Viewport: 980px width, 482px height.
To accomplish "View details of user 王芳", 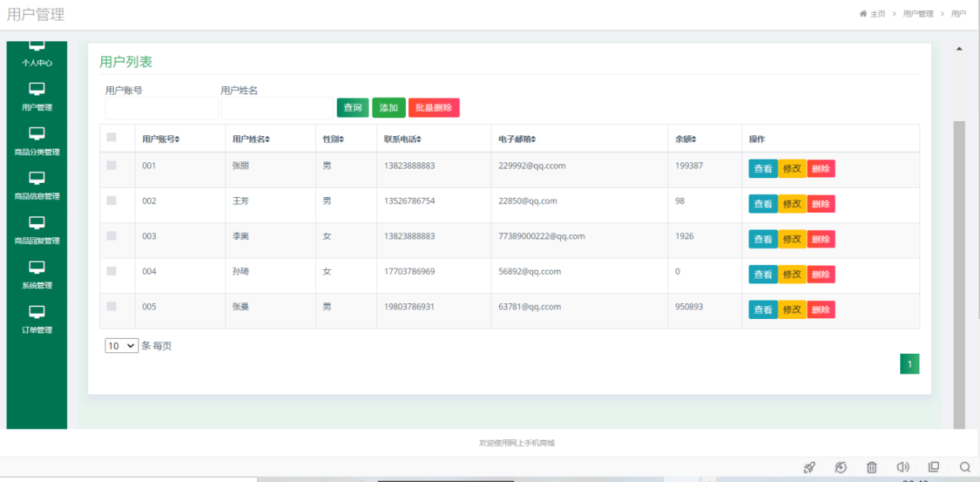I will click(x=763, y=204).
